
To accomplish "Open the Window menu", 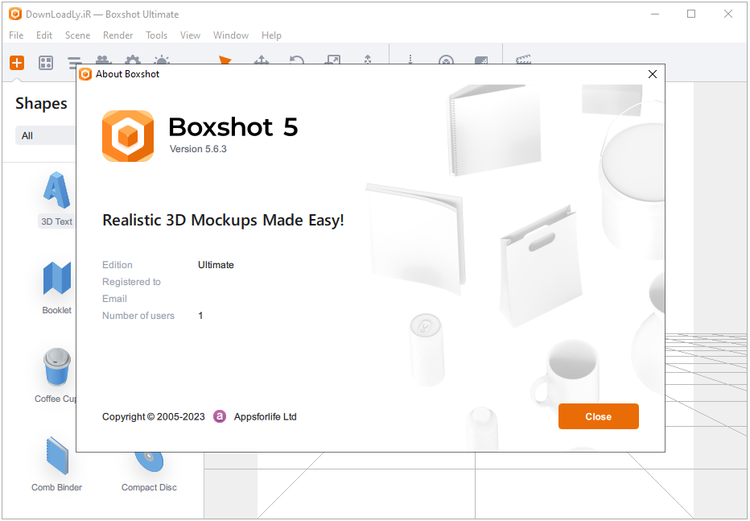I will click(x=231, y=35).
